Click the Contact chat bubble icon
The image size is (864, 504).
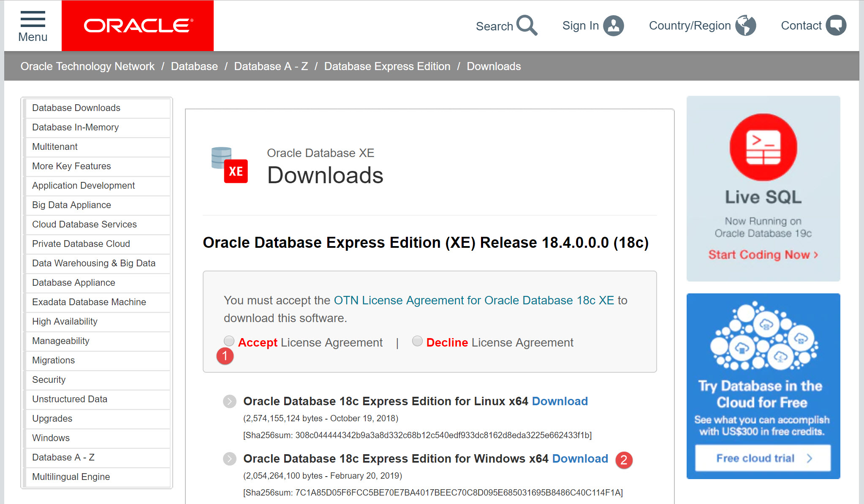coord(836,26)
